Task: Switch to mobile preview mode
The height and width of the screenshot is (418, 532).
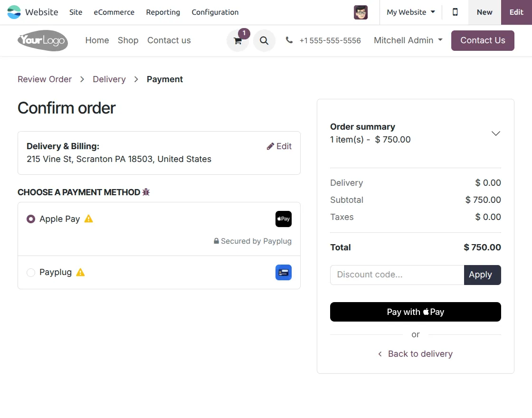Action: point(455,12)
